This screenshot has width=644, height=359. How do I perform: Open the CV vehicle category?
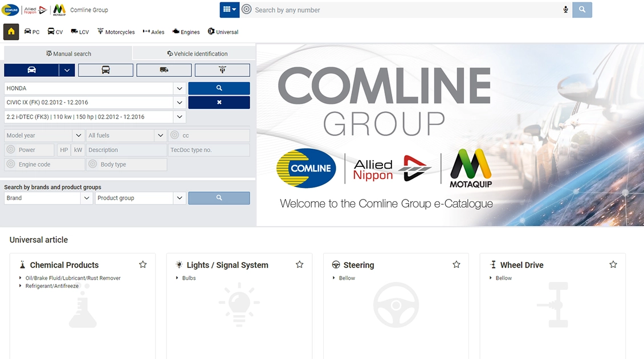(x=55, y=32)
